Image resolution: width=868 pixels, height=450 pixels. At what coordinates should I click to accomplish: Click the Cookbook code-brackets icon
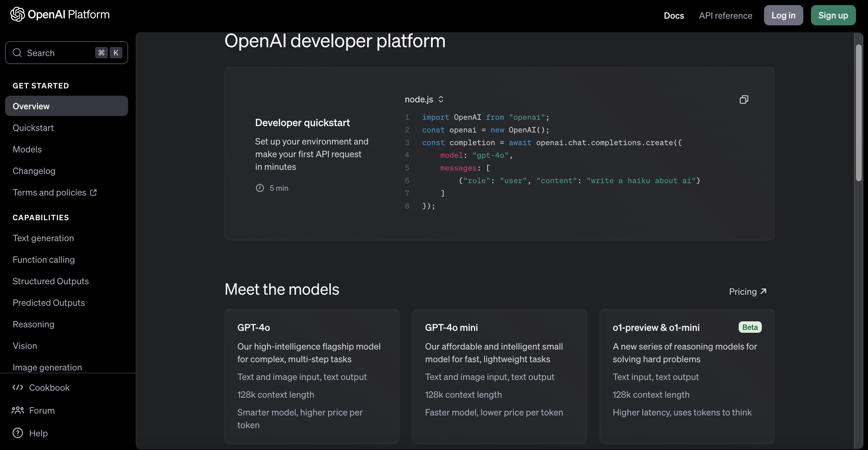pyautogui.click(x=17, y=387)
